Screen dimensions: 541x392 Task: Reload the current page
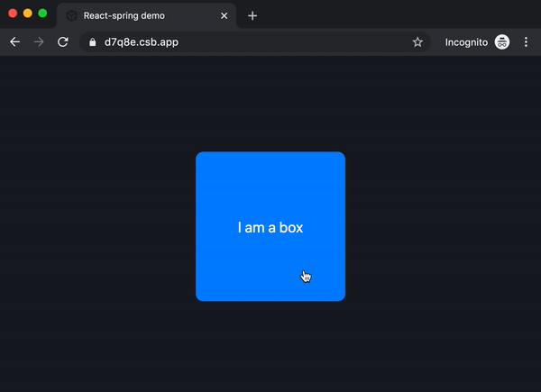coord(63,42)
